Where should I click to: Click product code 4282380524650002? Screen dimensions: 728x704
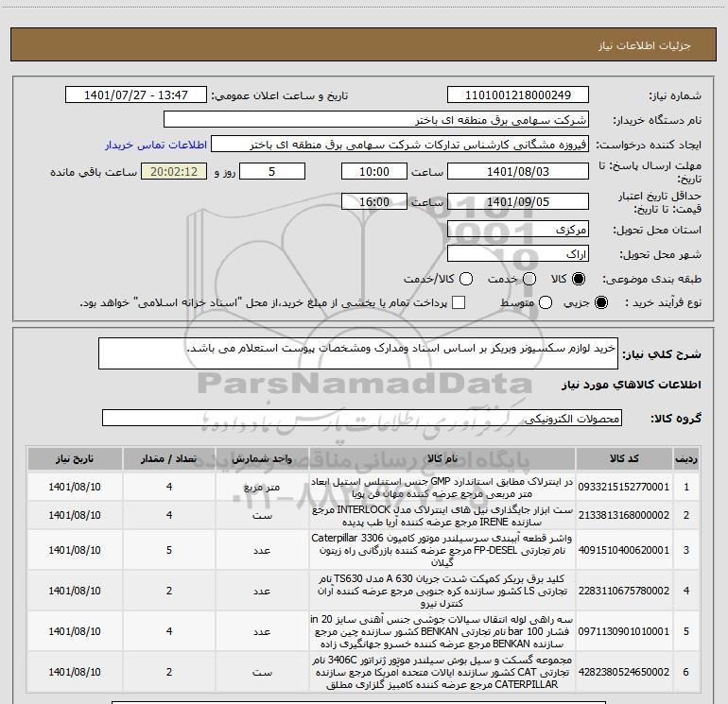tap(624, 672)
